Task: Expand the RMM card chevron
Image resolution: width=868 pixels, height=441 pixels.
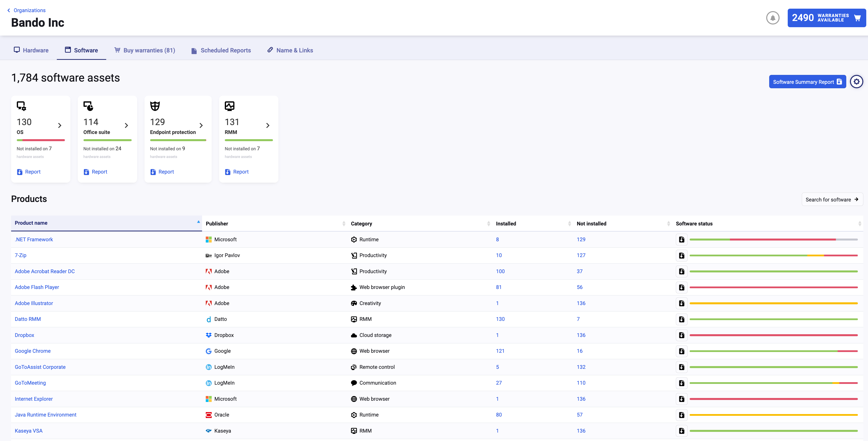Action: [x=268, y=125]
